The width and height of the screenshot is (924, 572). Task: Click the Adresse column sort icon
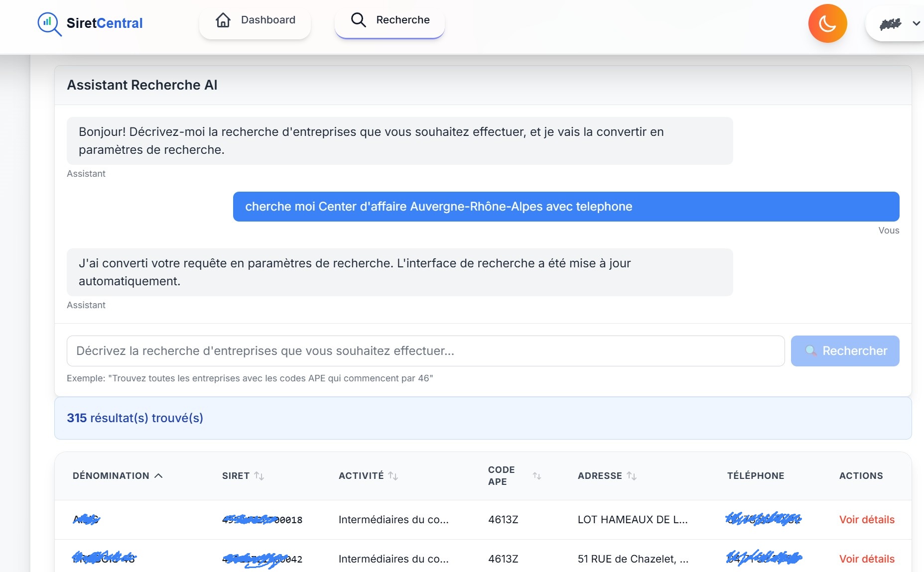click(632, 476)
